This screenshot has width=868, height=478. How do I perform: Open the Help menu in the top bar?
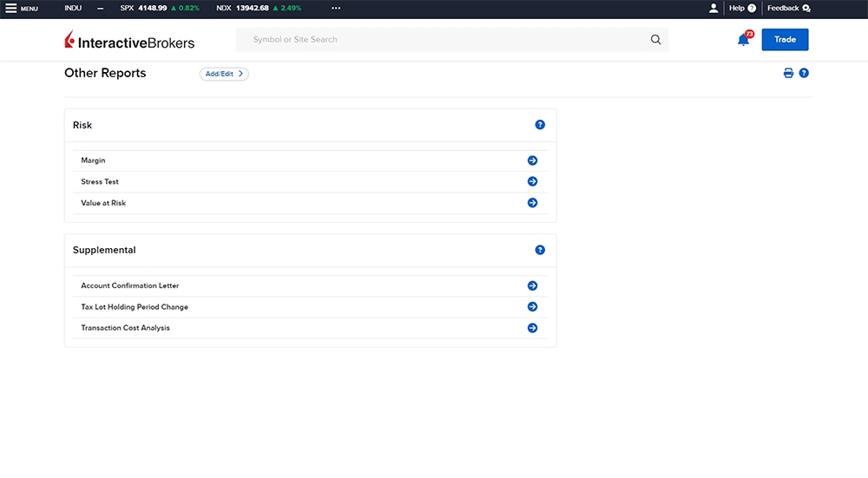click(x=742, y=9)
